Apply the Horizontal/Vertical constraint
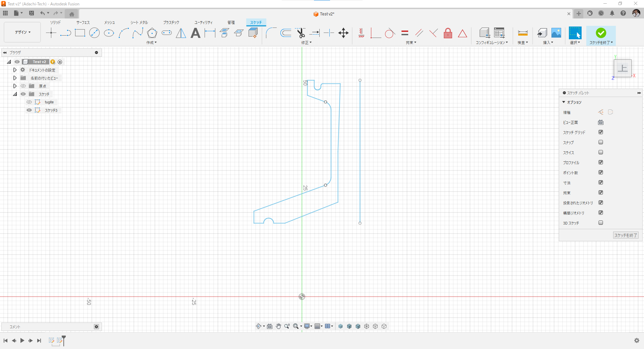The image size is (644, 349). pyautogui.click(x=361, y=33)
